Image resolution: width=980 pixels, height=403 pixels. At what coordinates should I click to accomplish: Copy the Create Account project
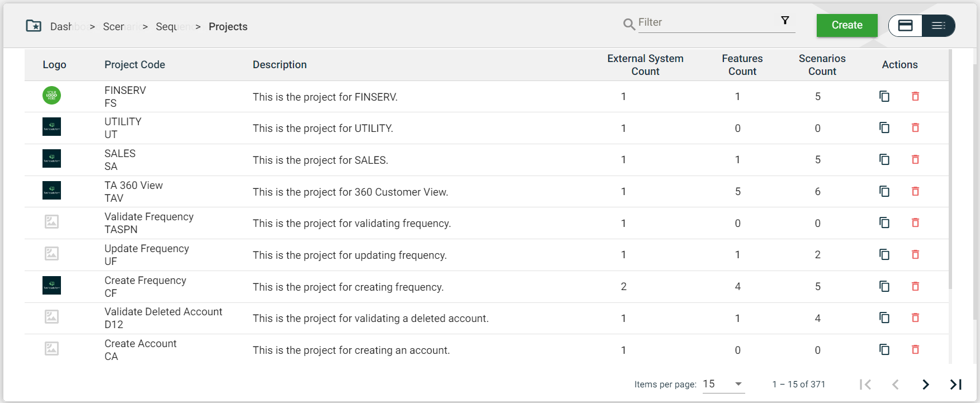point(884,349)
